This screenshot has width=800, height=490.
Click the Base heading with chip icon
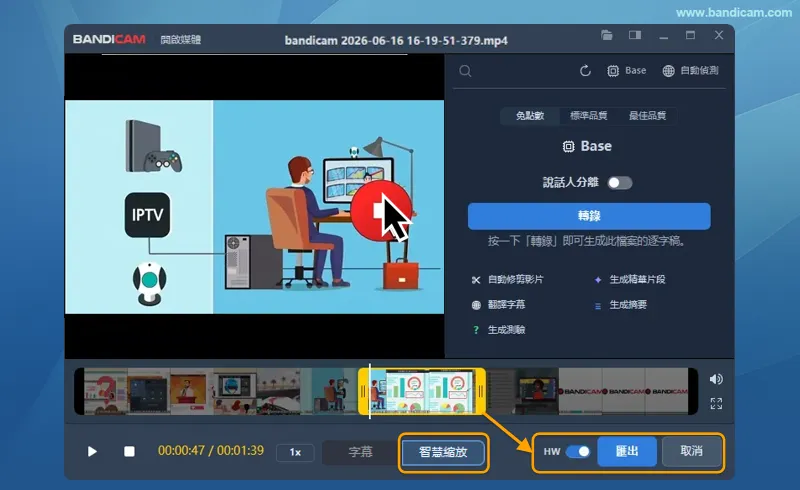pyautogui.click(x=587, y=146)
